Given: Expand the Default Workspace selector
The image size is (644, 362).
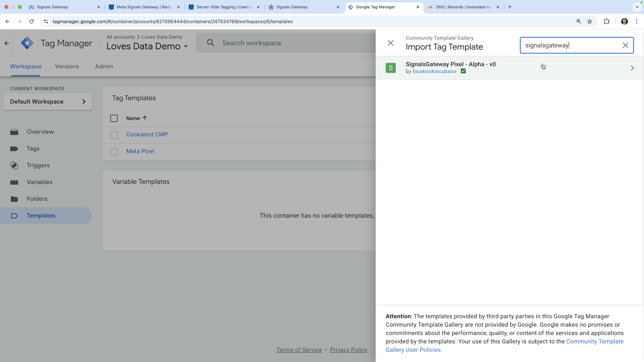Looking at the screenshot, I should (x=48, y=102).
